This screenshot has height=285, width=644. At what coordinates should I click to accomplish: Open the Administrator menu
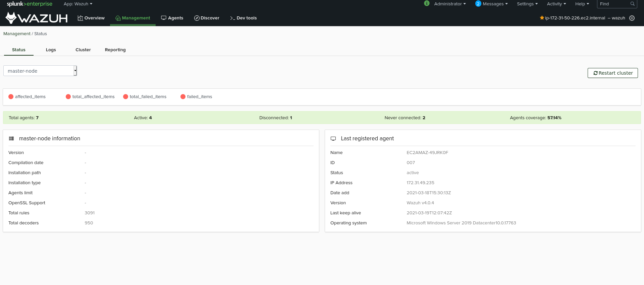pos(450,4)
